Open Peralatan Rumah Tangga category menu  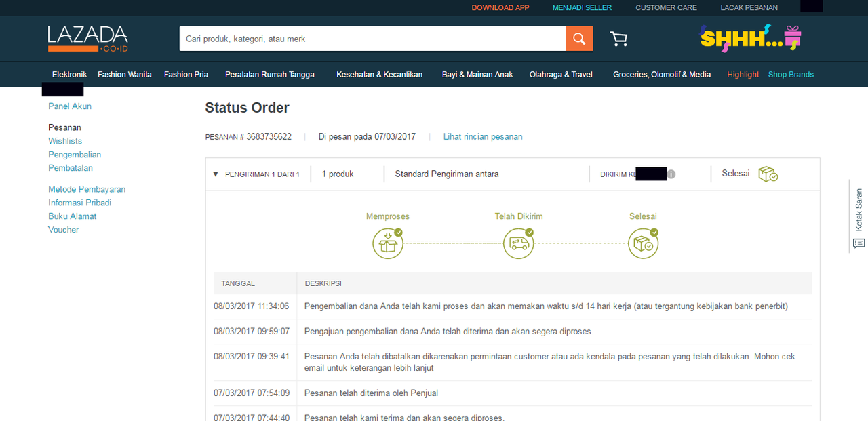click(x=270, y=75)
